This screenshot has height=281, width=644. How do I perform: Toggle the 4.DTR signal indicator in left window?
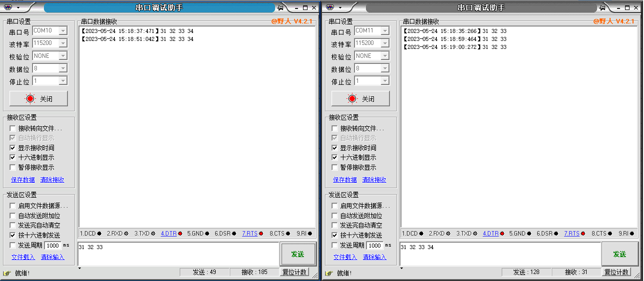171,233
